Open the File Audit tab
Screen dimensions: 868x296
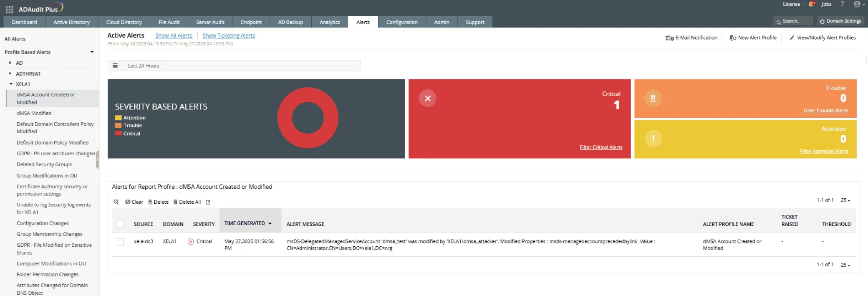[169, 22]
